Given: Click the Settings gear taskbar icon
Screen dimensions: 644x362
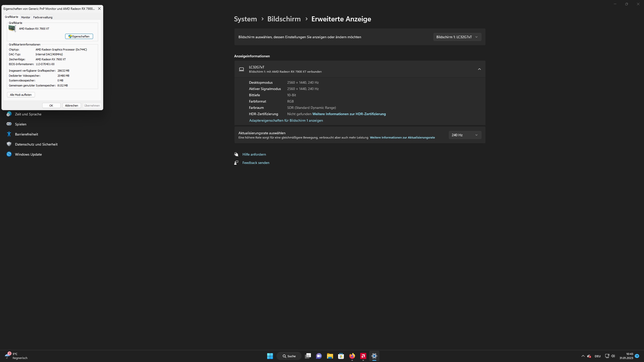Looking at the screenshot, I should coord(374,356).
